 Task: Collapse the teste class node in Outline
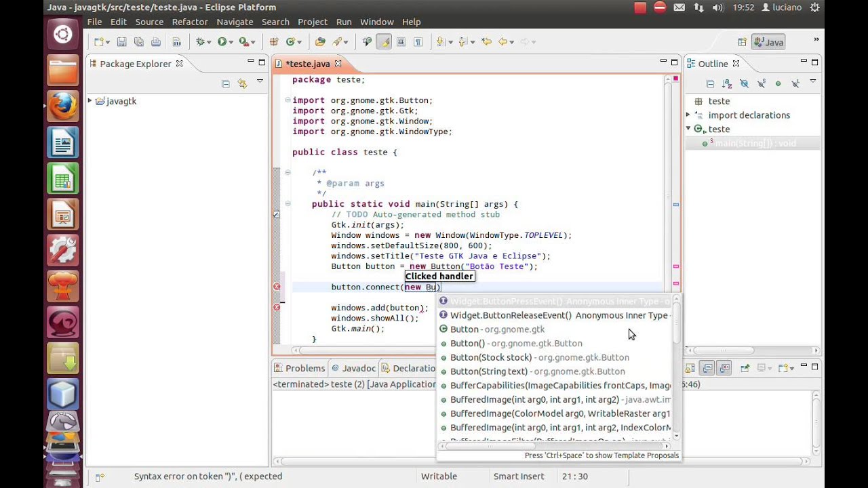(x=688, y=129)
